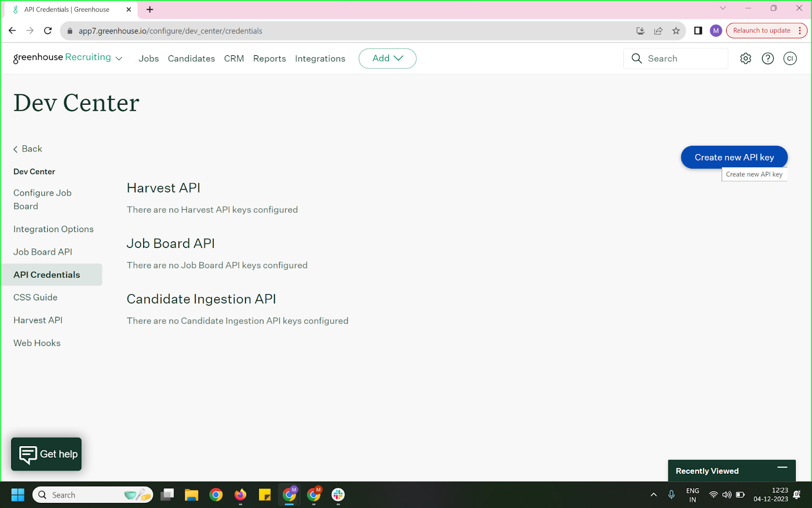
Task: Open the Relaunch to update three-dot menu
Action: pyautogui.click(x=800, y=30)
